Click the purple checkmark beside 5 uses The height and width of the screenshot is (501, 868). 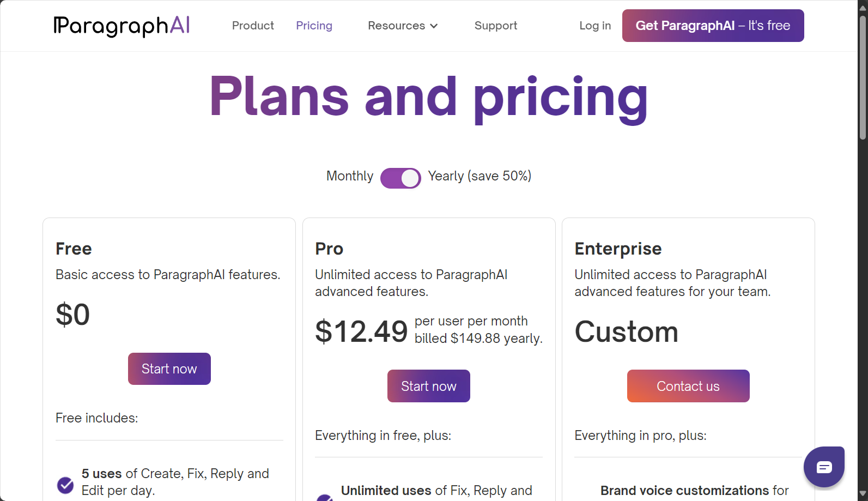point(65,485)
